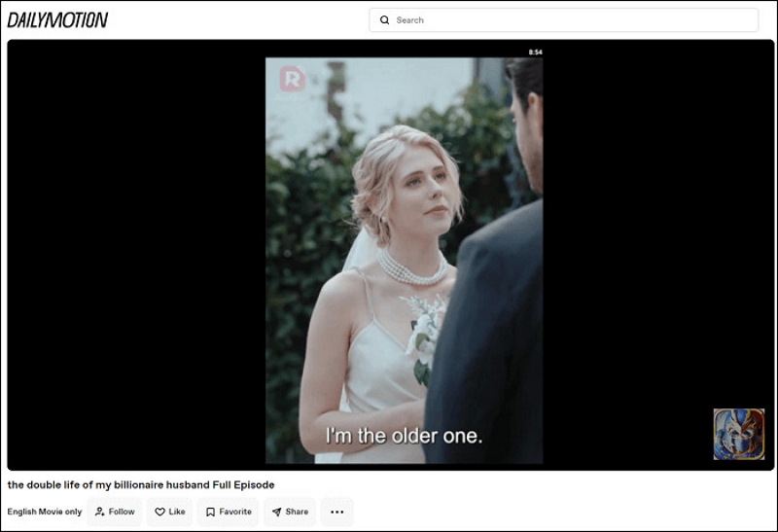Focus the Search input field

[563, 19]
